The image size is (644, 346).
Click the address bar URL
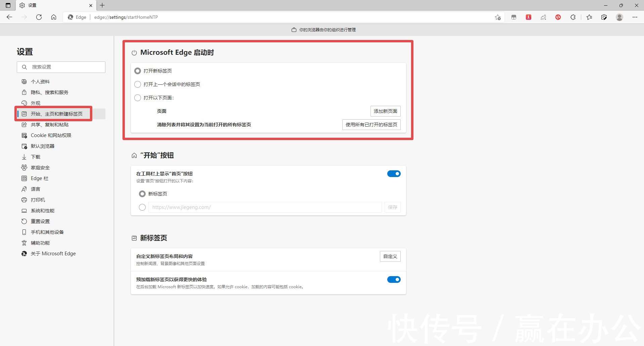click(126, 17)
